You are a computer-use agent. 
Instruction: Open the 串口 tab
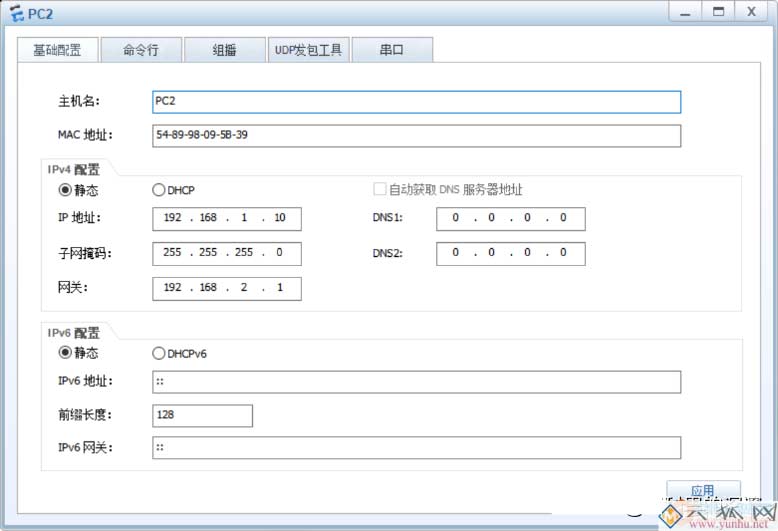click(392, 50)
